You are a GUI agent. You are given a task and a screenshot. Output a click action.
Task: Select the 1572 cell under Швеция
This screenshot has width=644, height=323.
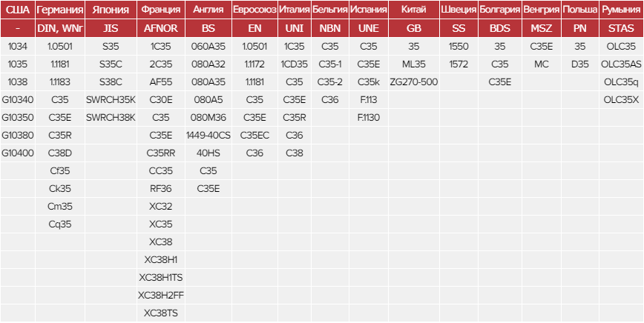[x=459, y=64]
